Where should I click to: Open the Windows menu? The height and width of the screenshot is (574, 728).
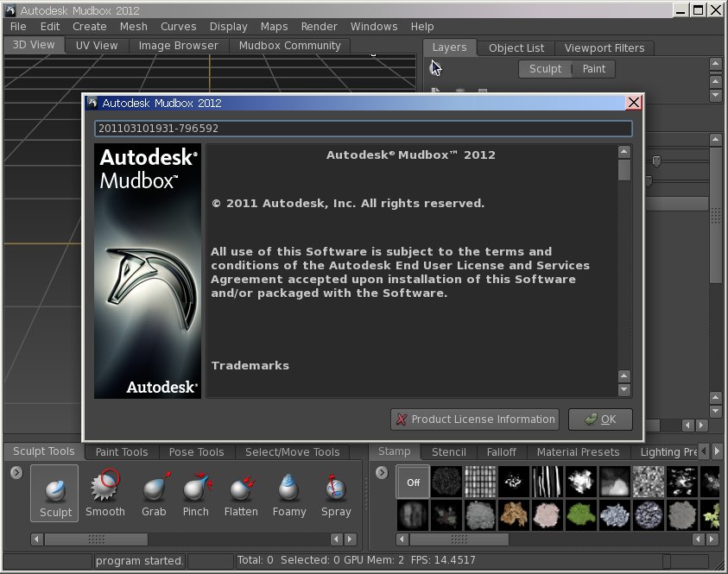374,27
